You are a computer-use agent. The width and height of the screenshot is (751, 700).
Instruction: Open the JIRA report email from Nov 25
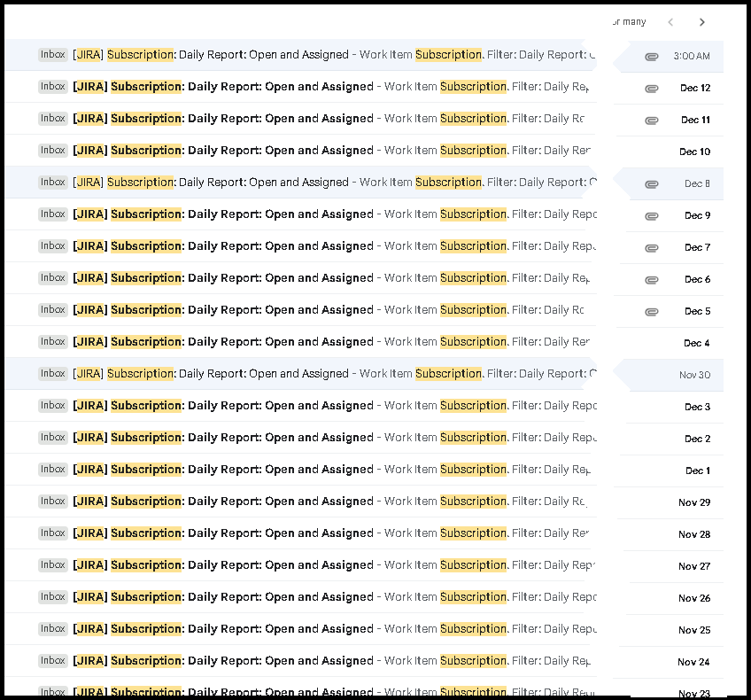tap(364, 628)
